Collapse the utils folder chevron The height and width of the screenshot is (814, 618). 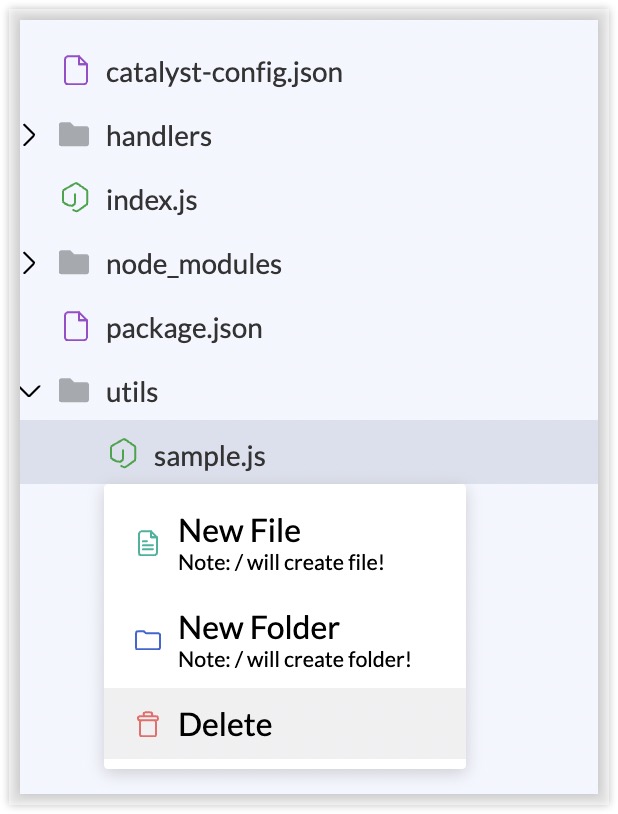pyautogui.click(x=30, y=391)
